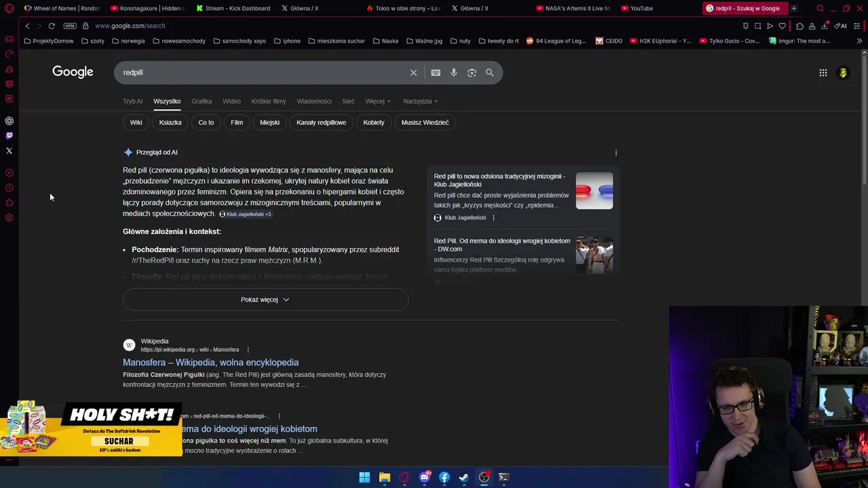Open GX Corner gamepad sidebar icon
The height and width of the screenshot is (488, 868).
pos(9,39)
